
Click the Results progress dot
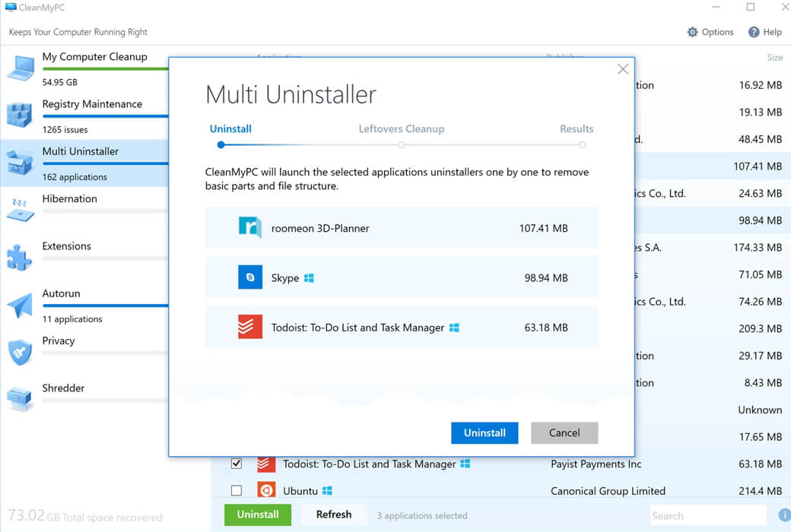pos(582,144)
